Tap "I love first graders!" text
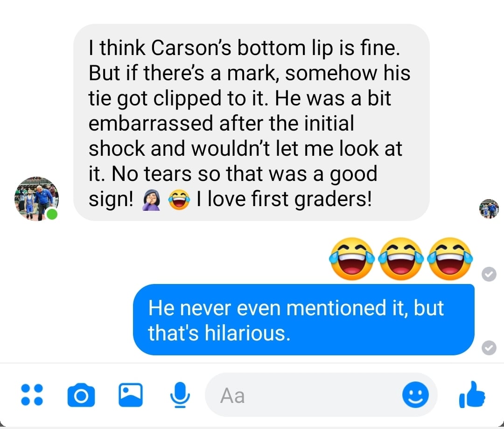The image size is (504, 429). click(284, 199)
